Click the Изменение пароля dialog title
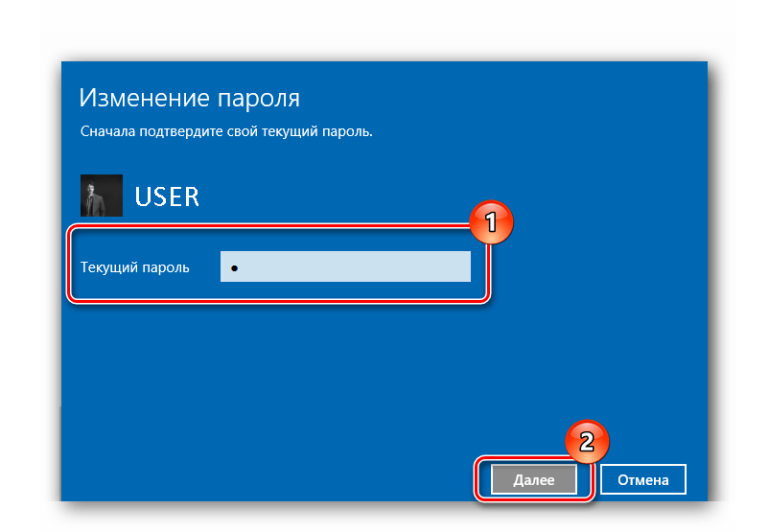This screenshot has width=769, height=532. (189, 98)
